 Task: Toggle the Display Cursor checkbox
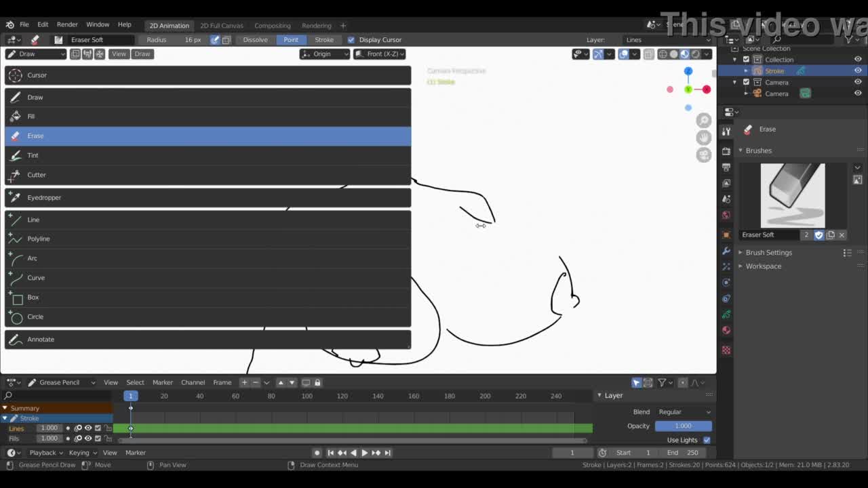[x=351, y=40]
